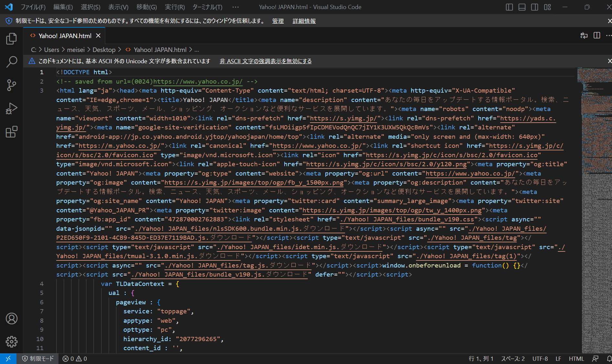This screenshot has width=612, height=364.
Task: Click line number 4 in the gutter
Action: pyautogui.click(x=42, y=284)
